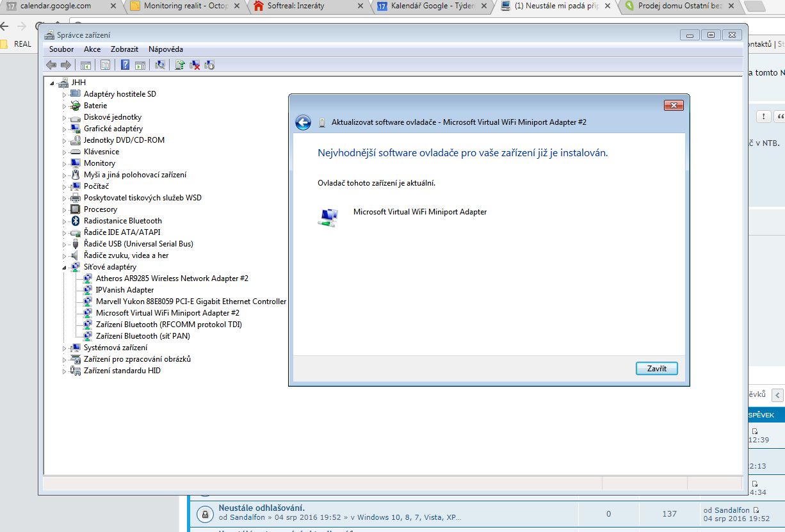785x532 pixels.
Task: Switch to the calendar.google.com browser tab
Action: tap(61, 6)
